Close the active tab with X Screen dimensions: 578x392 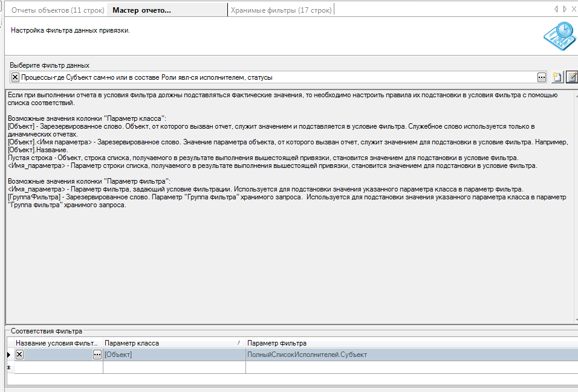(574, 9)
